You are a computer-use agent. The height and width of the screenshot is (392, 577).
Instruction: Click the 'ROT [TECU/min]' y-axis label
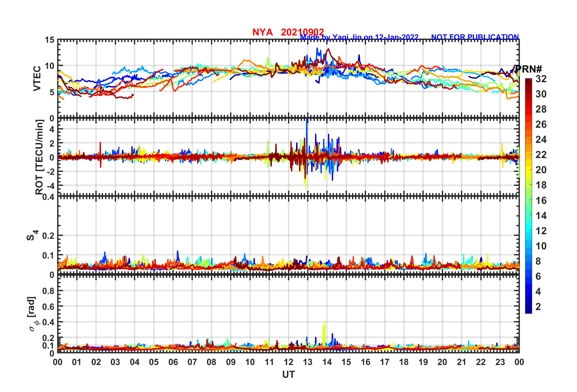(39, 157)
